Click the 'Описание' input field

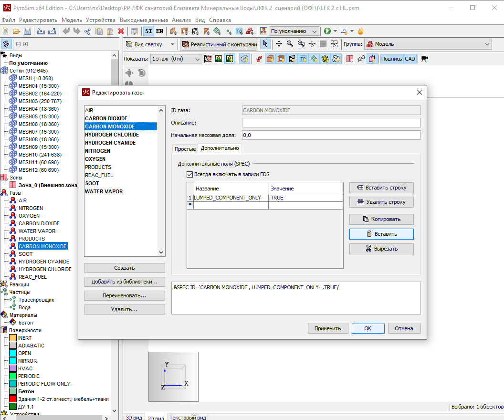pyautogui.click(x=331, y=123)
